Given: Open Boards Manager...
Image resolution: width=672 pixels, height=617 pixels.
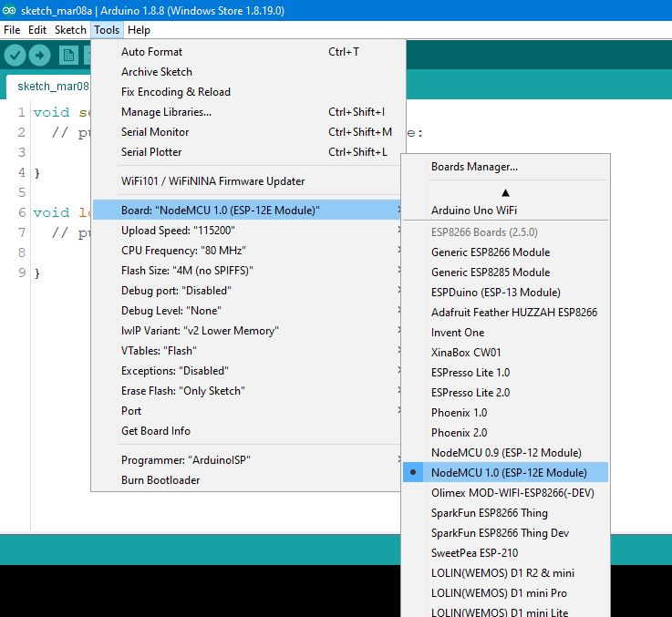Looking at the screenshot, I should coord(506,167).
